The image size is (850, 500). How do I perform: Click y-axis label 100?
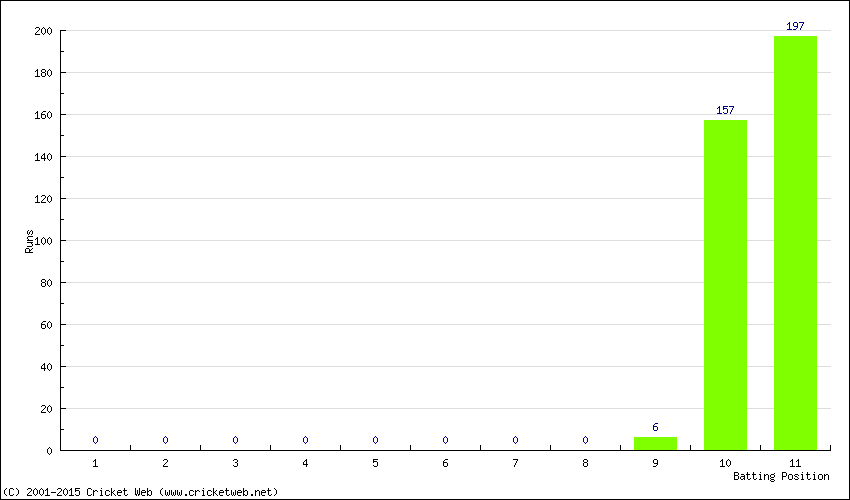pyautogui.click(x=43, y=241)
